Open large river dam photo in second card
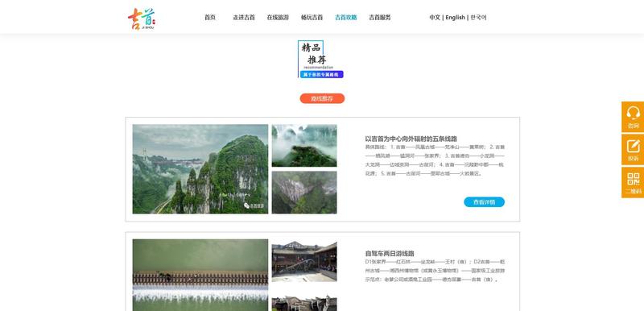The width and height of the screenshot is (644, 311). [x=200, y=275]
